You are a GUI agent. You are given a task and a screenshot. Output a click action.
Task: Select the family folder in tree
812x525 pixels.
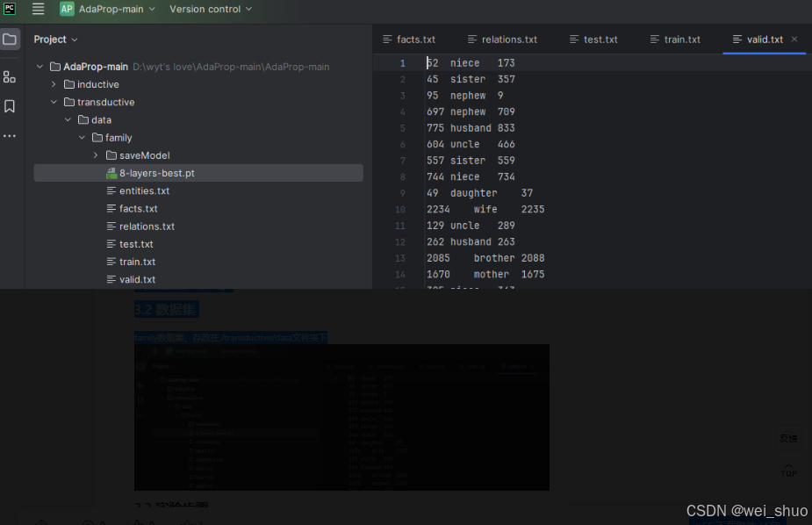[x=112, y=138]
